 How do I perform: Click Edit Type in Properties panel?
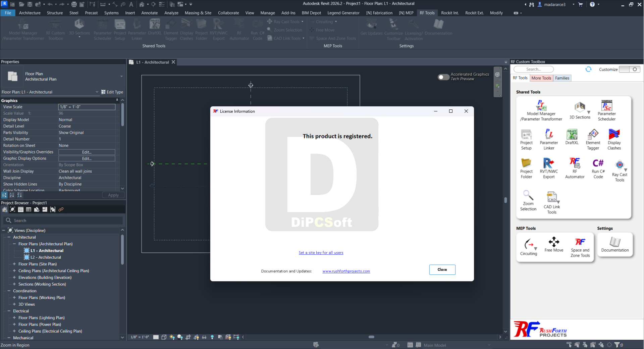tap(112, 92)
